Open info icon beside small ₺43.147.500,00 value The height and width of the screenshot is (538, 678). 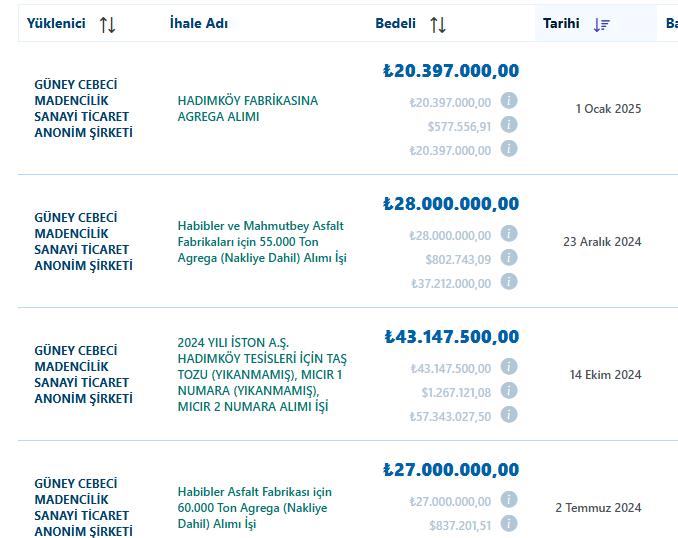(x=509, y=367)
